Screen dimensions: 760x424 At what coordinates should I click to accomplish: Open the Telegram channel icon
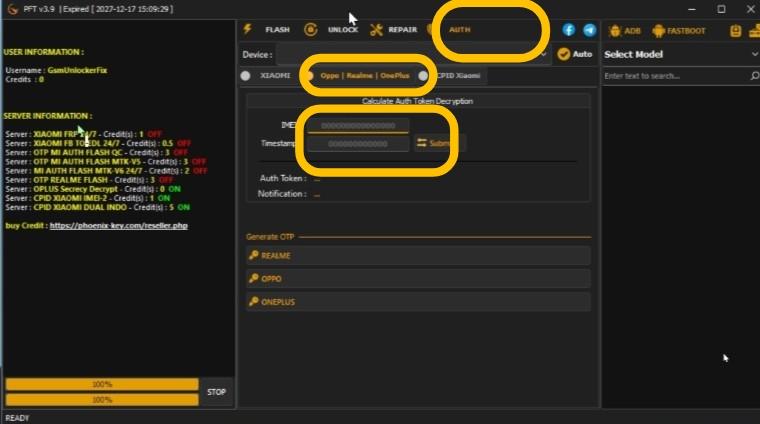click(589, 30)
